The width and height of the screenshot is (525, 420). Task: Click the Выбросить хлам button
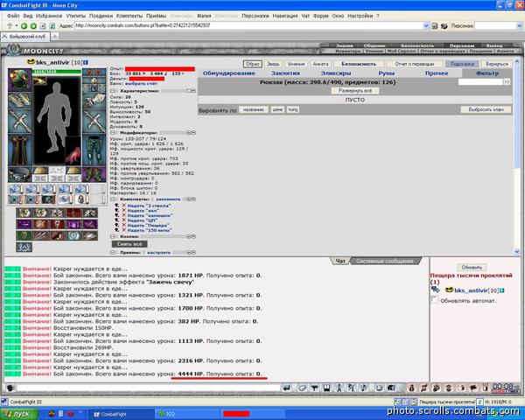[486, 109]
